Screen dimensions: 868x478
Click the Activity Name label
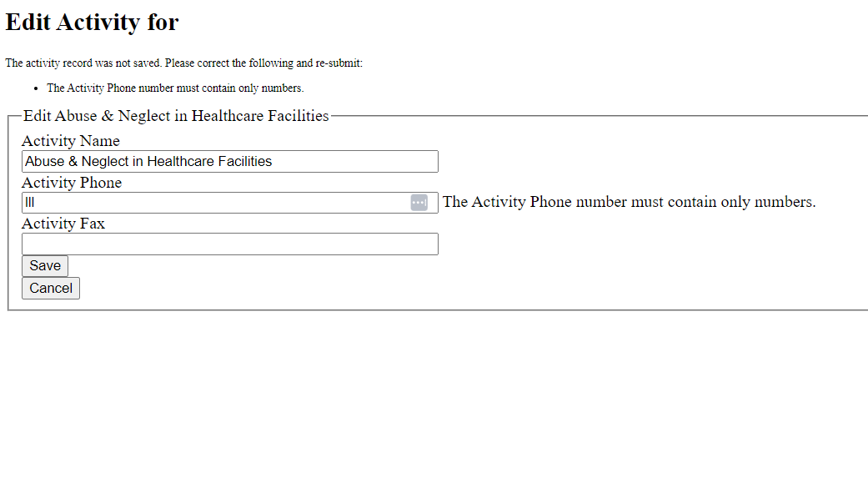pos(71,141)
